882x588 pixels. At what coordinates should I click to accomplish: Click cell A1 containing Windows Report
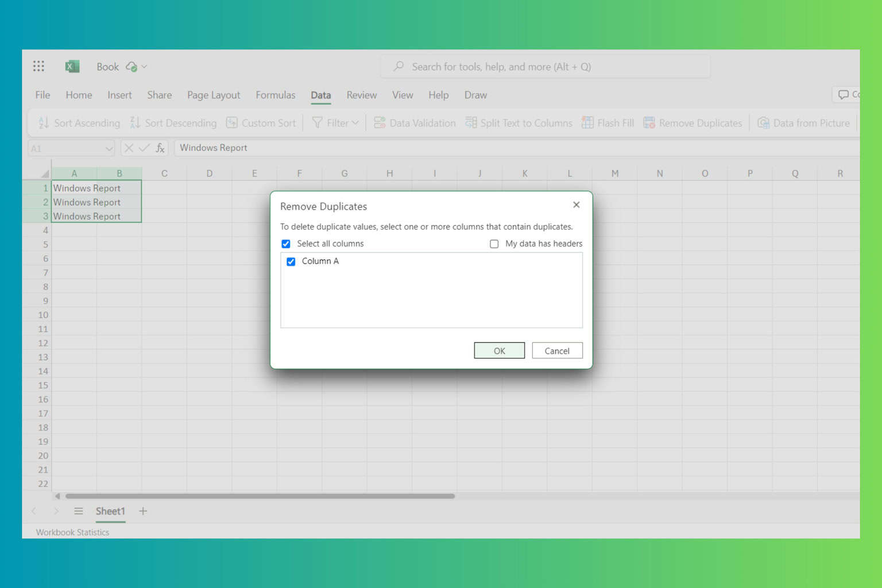click(74, 188)
